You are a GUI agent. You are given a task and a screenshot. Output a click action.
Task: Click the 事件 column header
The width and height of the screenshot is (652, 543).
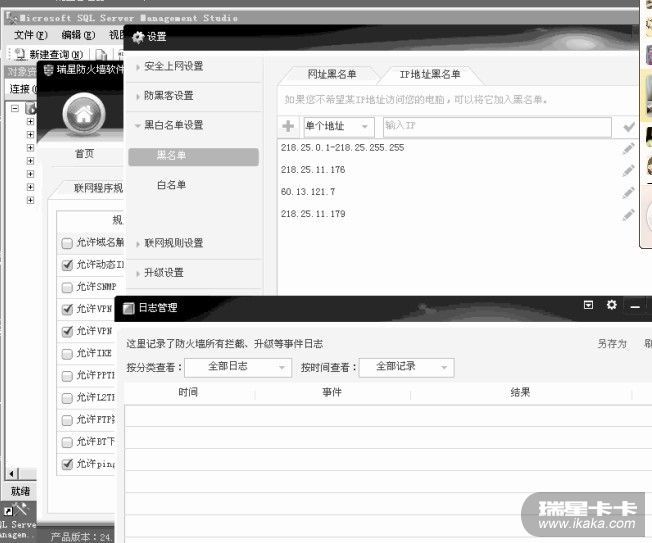tap(332, 392)
